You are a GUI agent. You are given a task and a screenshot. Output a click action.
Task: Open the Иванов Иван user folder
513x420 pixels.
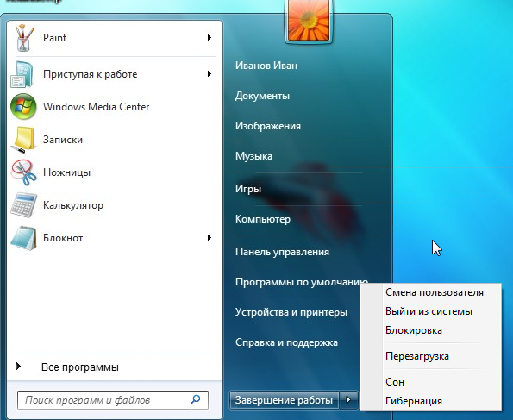tap(266, 66)
